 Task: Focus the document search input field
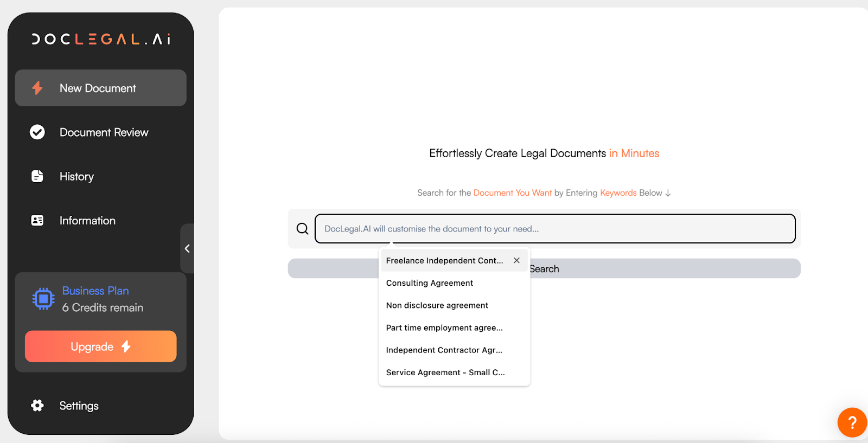(555, 229)
